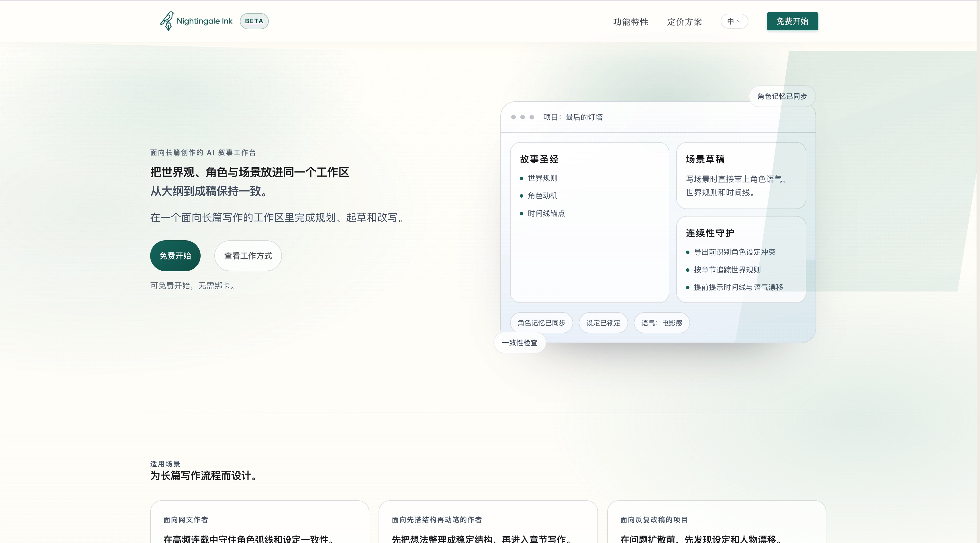Click the 场景草稿 card in the mockup
The width and height of the screenshot is (980, 543).
point(741,176)
